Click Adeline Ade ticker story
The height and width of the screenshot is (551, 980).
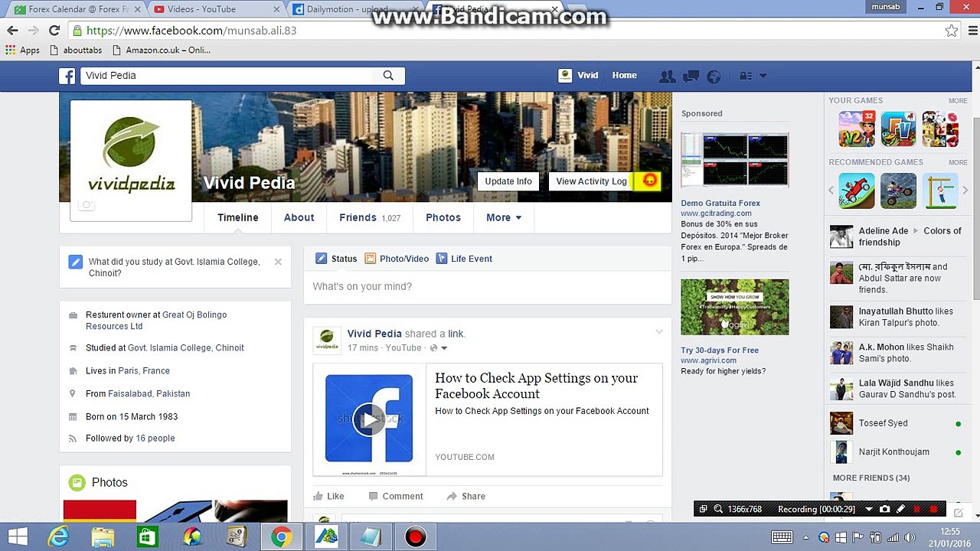[897, 236]
